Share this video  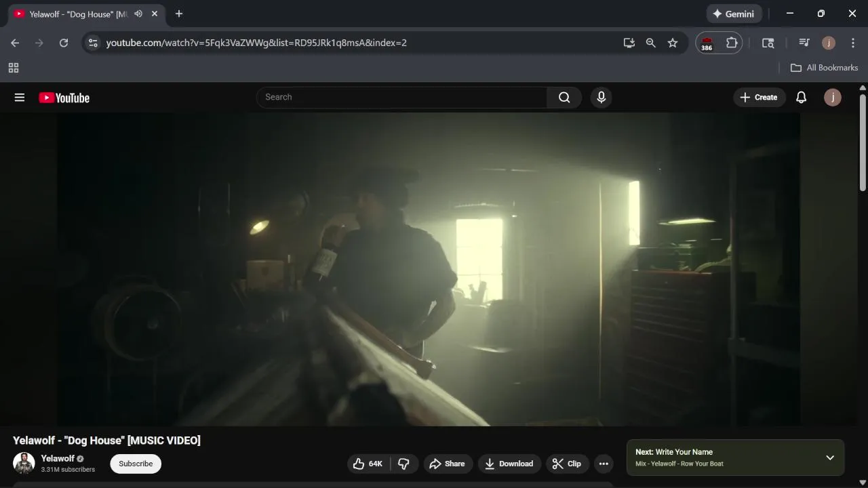(x=447, y=464)
